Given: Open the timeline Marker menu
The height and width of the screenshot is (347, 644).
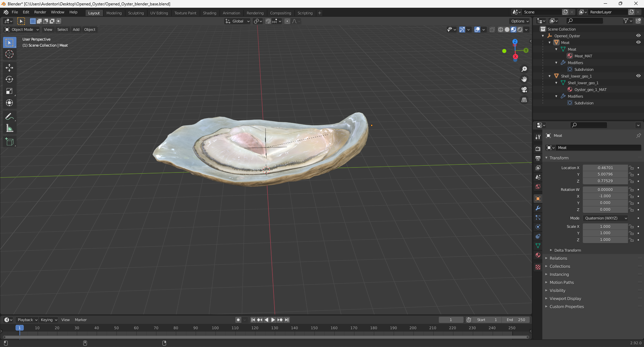Looking at the screenshot, I should click(81, 320).
